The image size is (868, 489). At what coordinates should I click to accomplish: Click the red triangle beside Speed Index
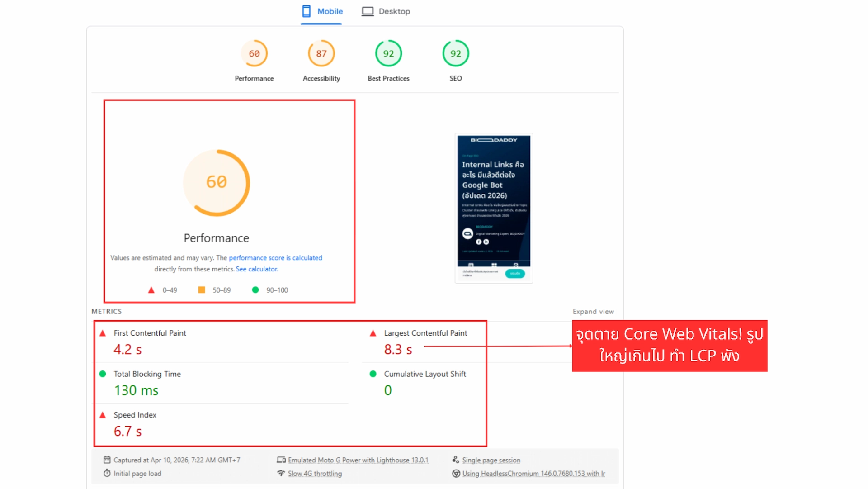click(103, 415)
